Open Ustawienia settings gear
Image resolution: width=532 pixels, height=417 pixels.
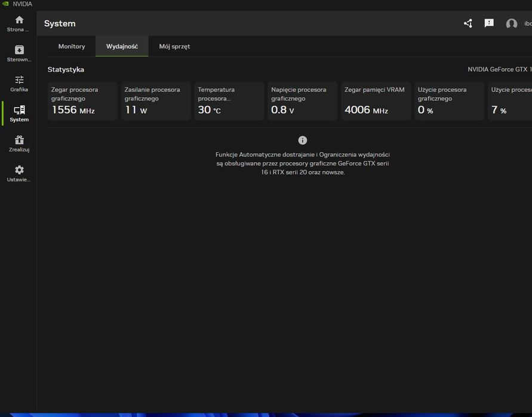click(x=19, y=174)
